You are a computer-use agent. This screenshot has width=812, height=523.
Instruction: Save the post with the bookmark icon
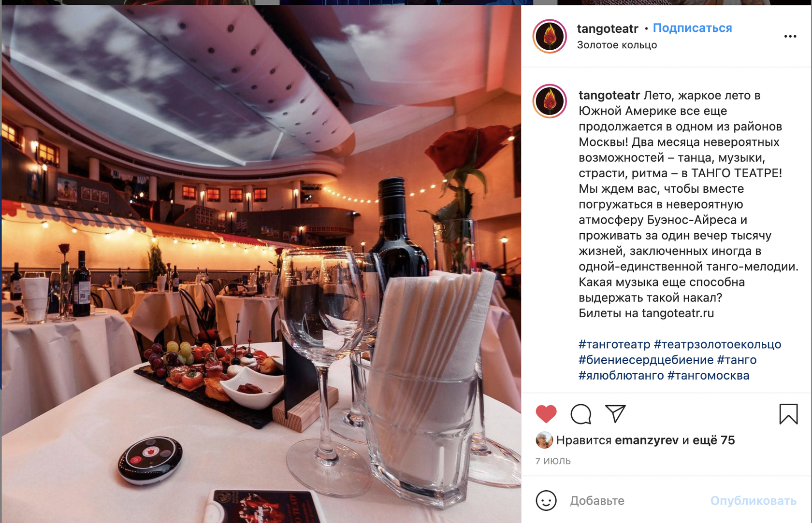point(788,414)
